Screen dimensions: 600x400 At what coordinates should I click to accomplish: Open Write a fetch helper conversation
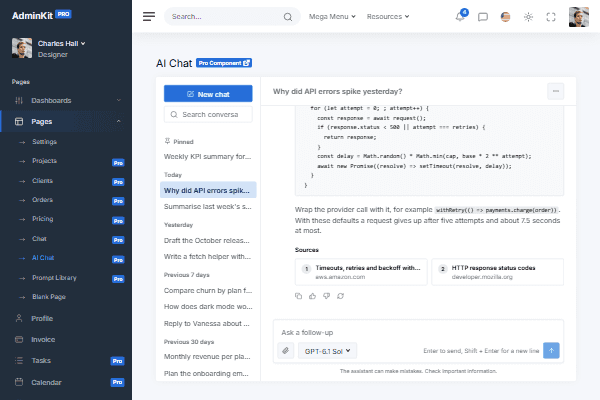208,256
